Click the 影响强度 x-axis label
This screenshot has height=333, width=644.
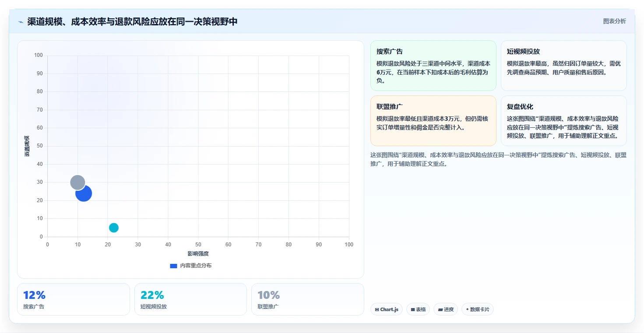point(198,254)
